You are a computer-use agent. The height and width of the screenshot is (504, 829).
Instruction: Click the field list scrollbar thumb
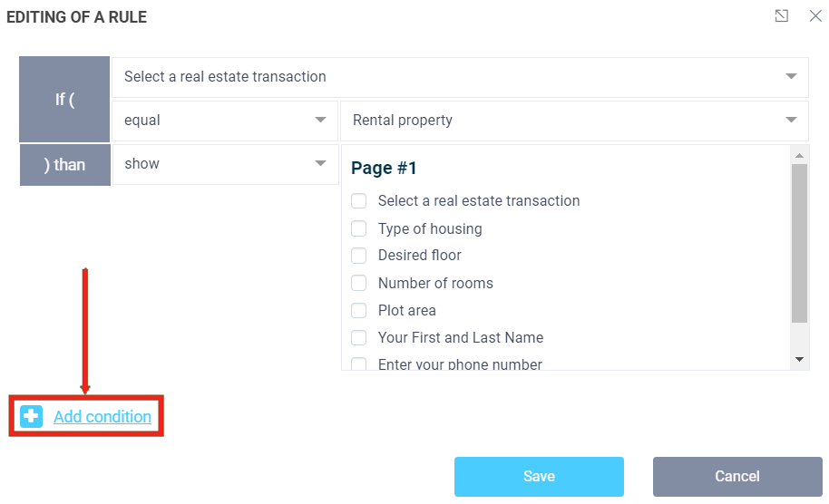pos(799,243)
